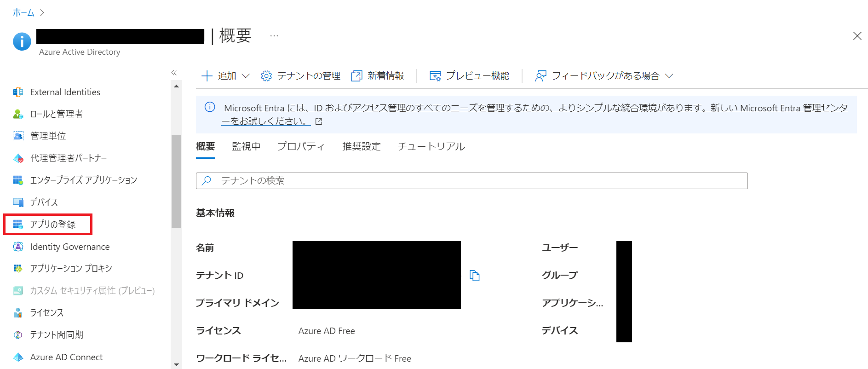Click the アプリケーション プロキシ icon
Image resolution: width=868 pixels, height=369 pixels.
pos(18,268)
